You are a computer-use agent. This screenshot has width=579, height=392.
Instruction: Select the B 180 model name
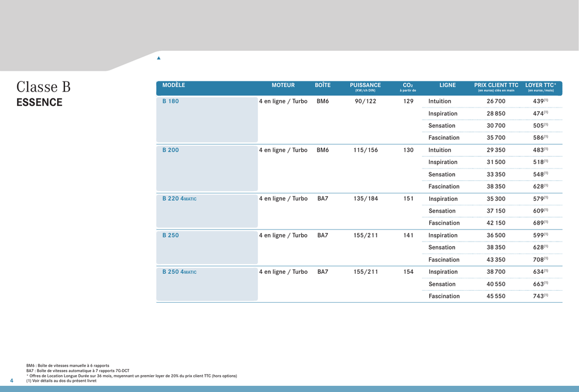171,101
